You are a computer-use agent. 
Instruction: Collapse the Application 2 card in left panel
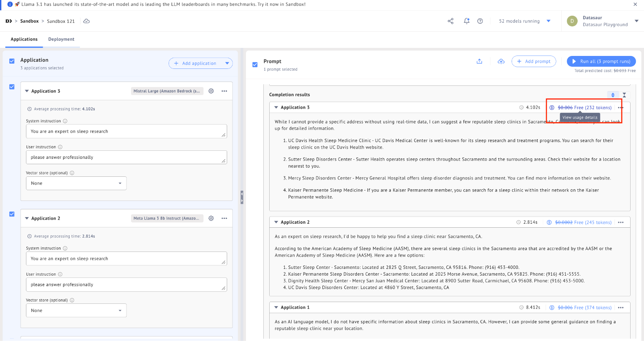pos(27,218)
